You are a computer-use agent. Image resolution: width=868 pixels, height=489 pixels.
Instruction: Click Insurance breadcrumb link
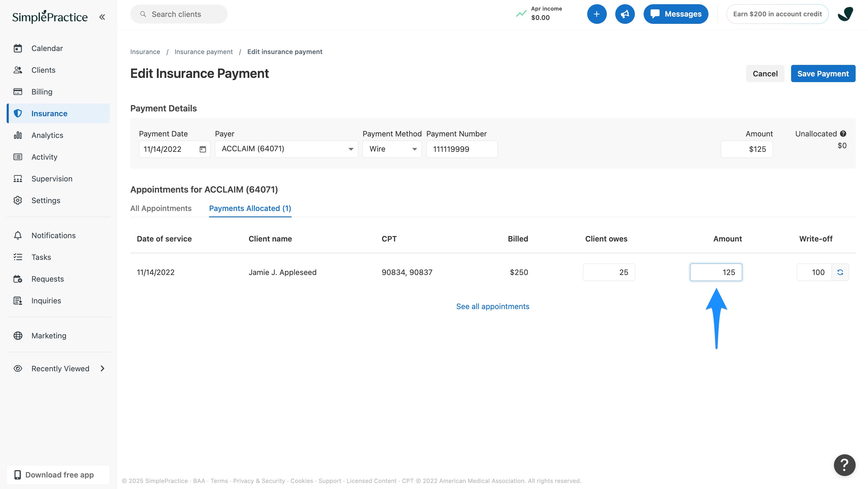pos(145,52)
